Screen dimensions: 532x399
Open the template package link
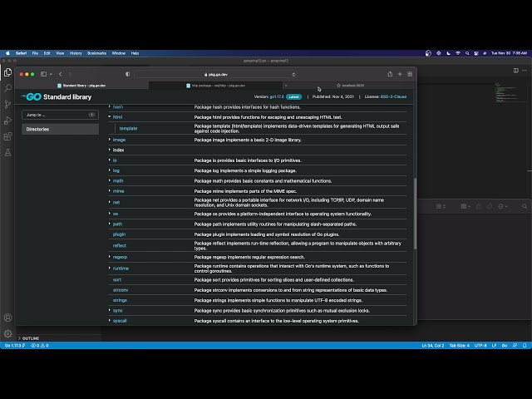(128, 128)
